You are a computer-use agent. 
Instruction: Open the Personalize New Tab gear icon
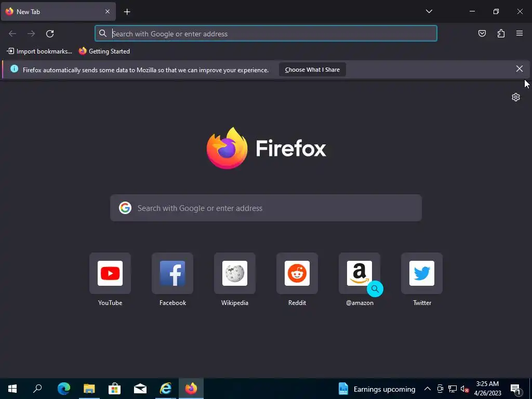(516, 97)
